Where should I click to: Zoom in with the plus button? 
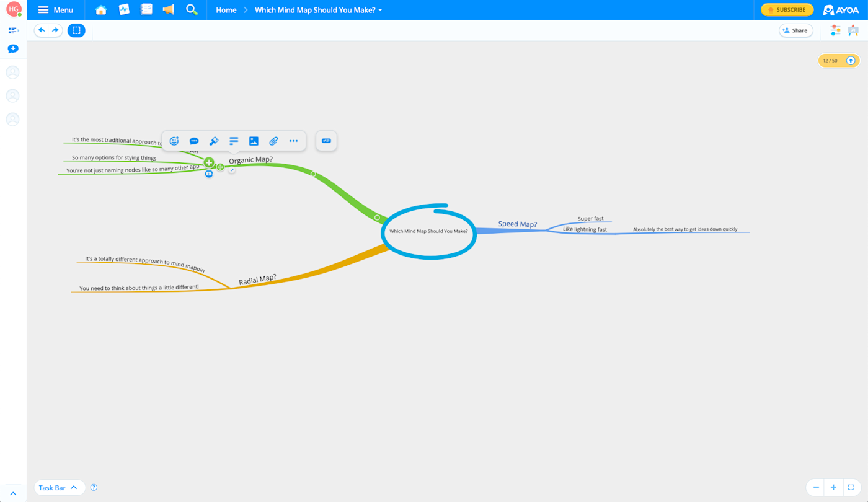834,487
